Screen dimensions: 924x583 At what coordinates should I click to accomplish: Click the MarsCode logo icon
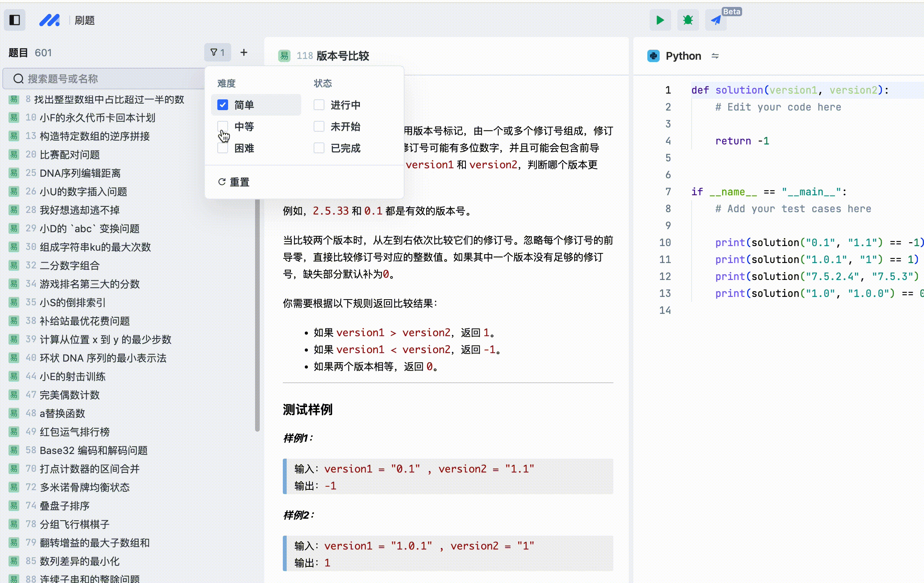[50, 20]
